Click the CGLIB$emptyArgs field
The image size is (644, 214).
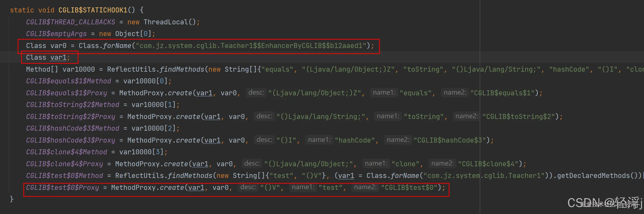tap(56, 34)
